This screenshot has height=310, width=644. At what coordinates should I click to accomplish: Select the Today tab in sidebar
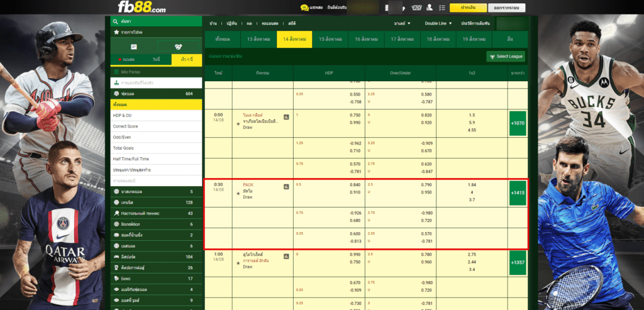pyautogui.click(x=156, y=60)
